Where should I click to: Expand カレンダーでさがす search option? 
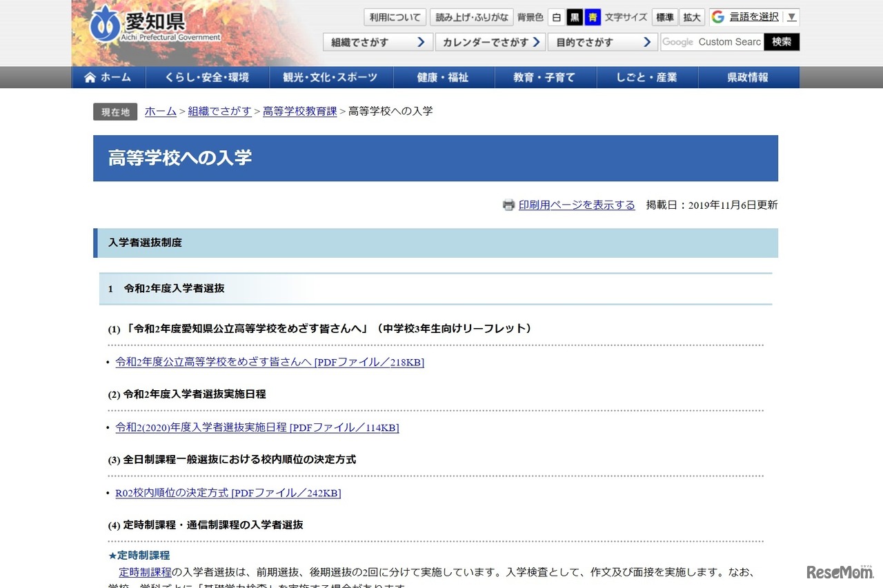pyautogui.click(x=490, y=42)
